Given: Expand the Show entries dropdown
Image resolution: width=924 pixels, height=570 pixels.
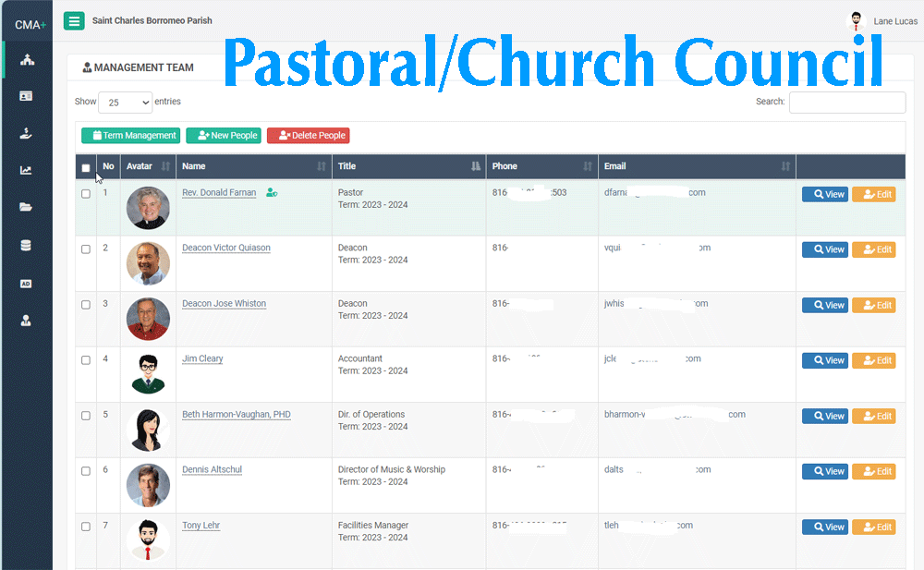Looking at the screenshot, I should coord(125,103).
